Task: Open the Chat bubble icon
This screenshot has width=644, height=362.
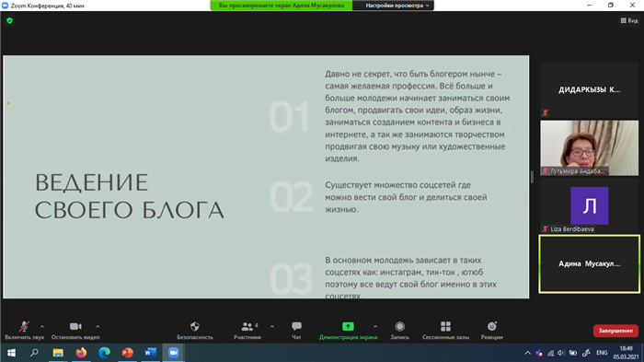Action: pos(296,327)
